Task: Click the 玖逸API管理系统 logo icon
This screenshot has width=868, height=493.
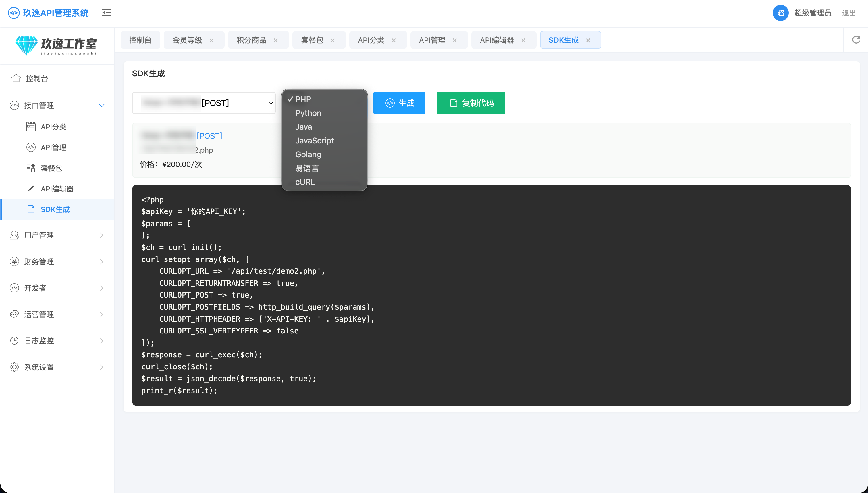Action: [13, 13]
